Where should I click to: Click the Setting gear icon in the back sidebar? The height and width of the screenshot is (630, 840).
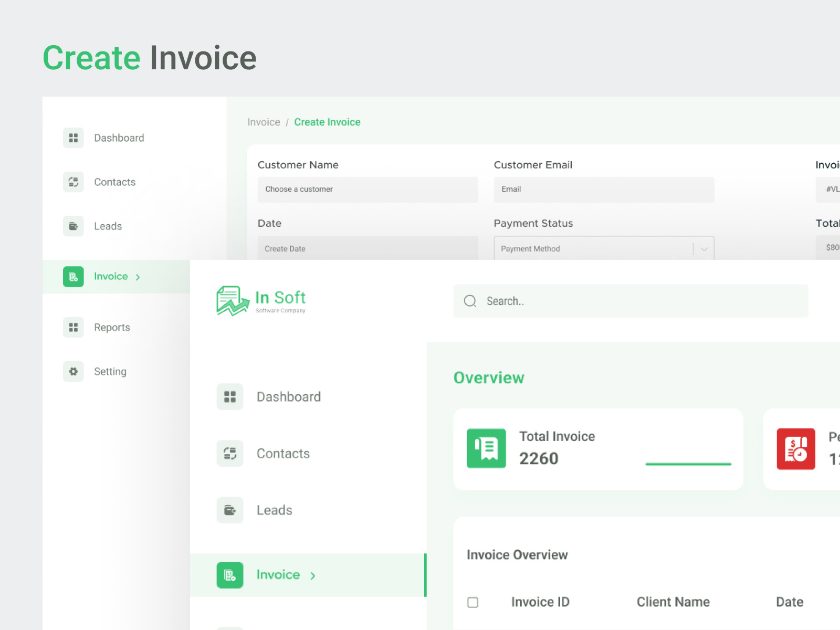73,372
